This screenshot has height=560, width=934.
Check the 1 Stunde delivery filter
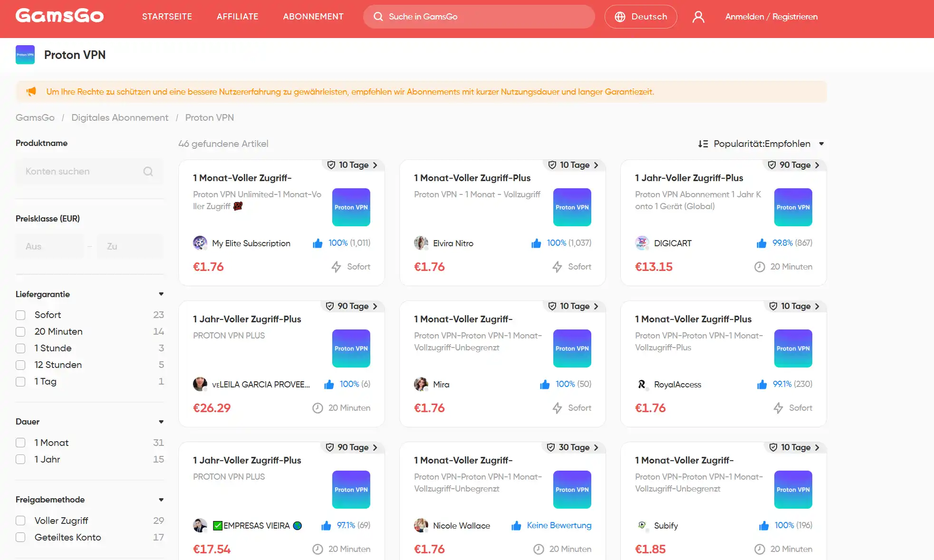[20, 348]
